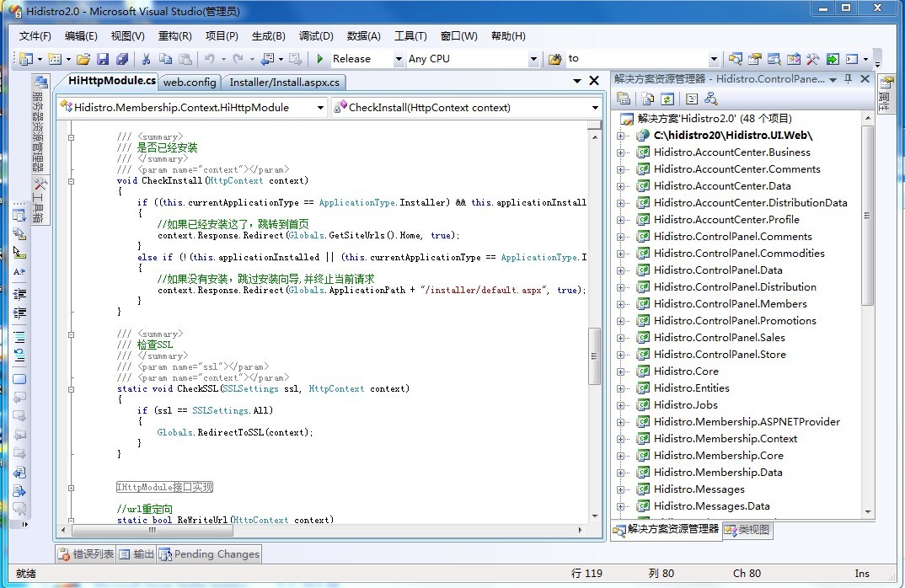Start debugging with the green play icon
The height and width of the screenshot is (588, 905).
[x=320, y=59]
